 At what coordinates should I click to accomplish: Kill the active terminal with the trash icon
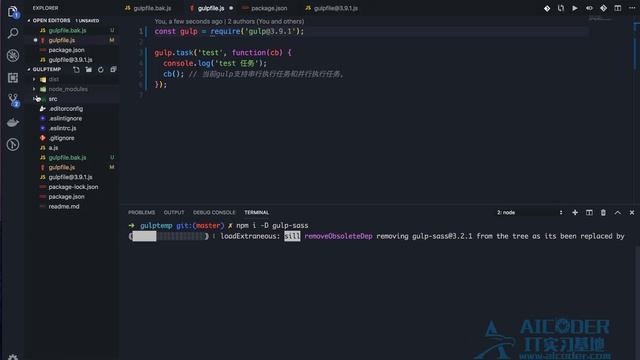603,213
